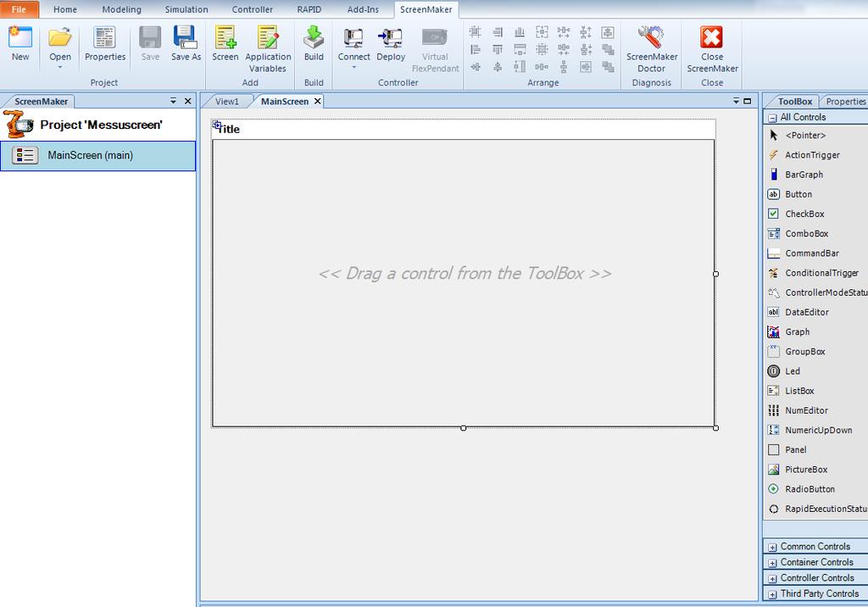Select the Pointer tool in the ToolBox

point(805,135)
